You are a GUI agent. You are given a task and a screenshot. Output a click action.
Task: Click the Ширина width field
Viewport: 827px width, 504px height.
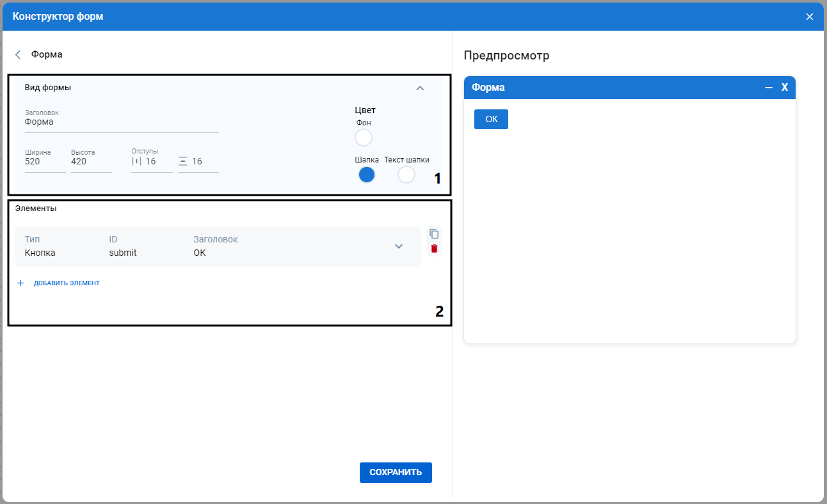pos(45,161)
